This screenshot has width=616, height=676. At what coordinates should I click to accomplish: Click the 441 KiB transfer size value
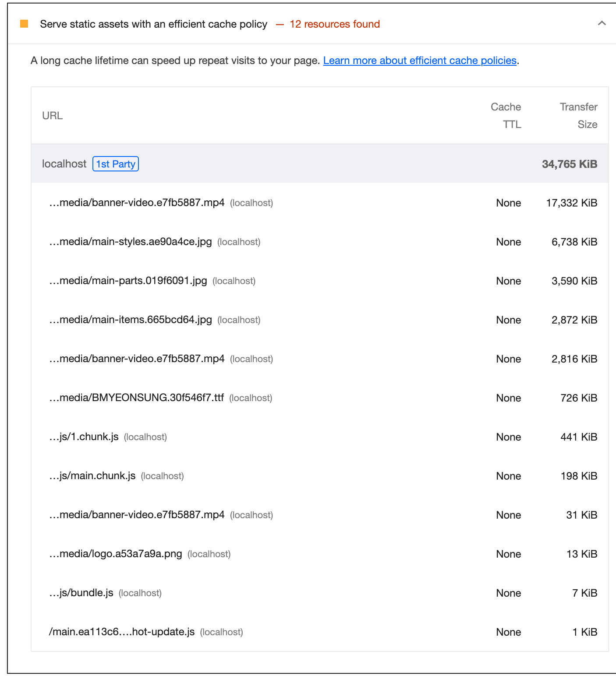click(x=579, y=437)
